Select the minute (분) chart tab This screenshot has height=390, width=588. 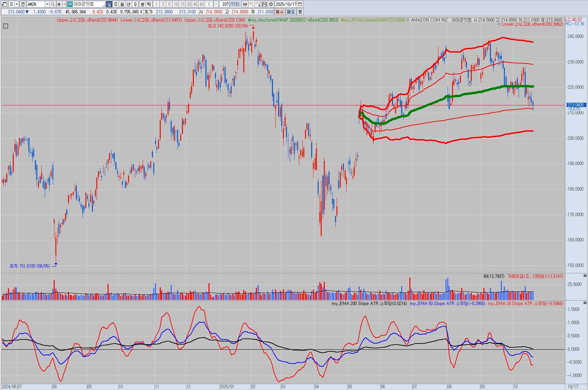coord(143,4)
